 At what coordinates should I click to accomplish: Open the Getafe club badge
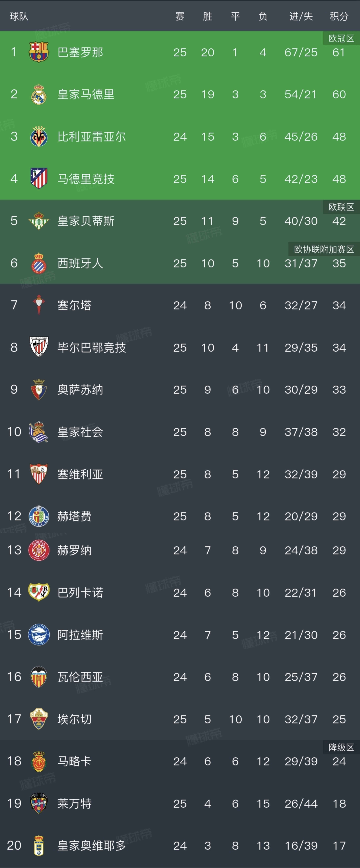[39, 516]
